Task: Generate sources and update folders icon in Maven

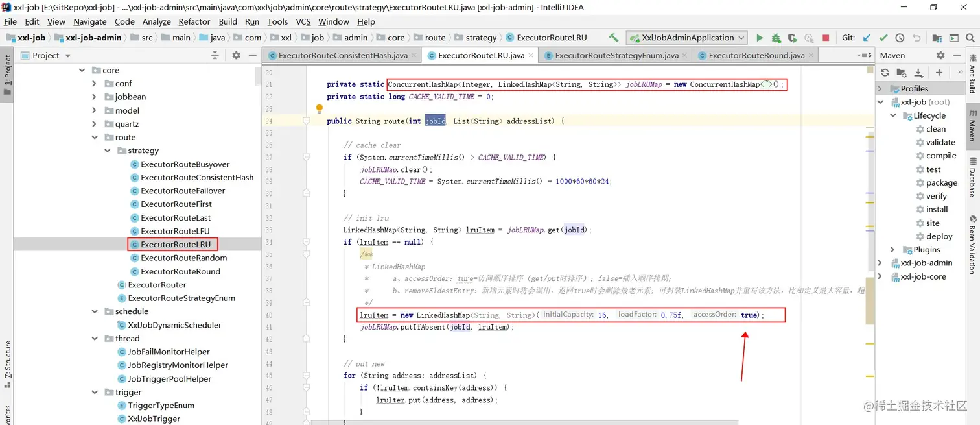Action: pos(902,72)
